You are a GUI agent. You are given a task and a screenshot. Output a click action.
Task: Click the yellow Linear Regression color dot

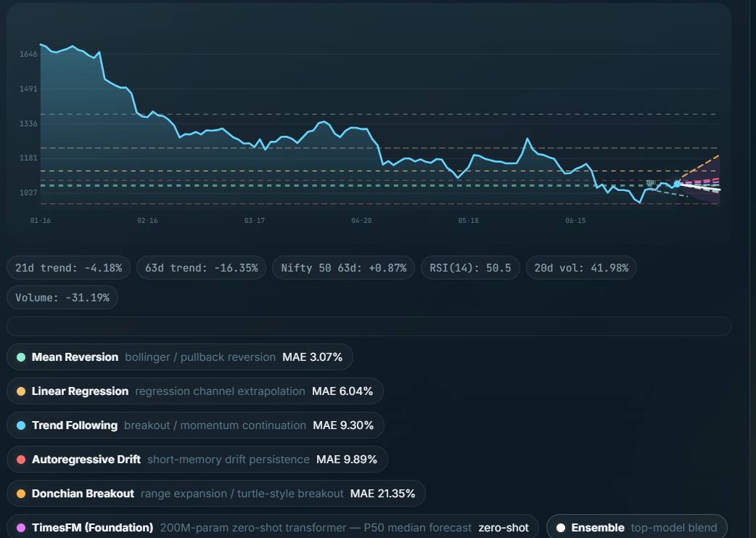tap(21, 391)
